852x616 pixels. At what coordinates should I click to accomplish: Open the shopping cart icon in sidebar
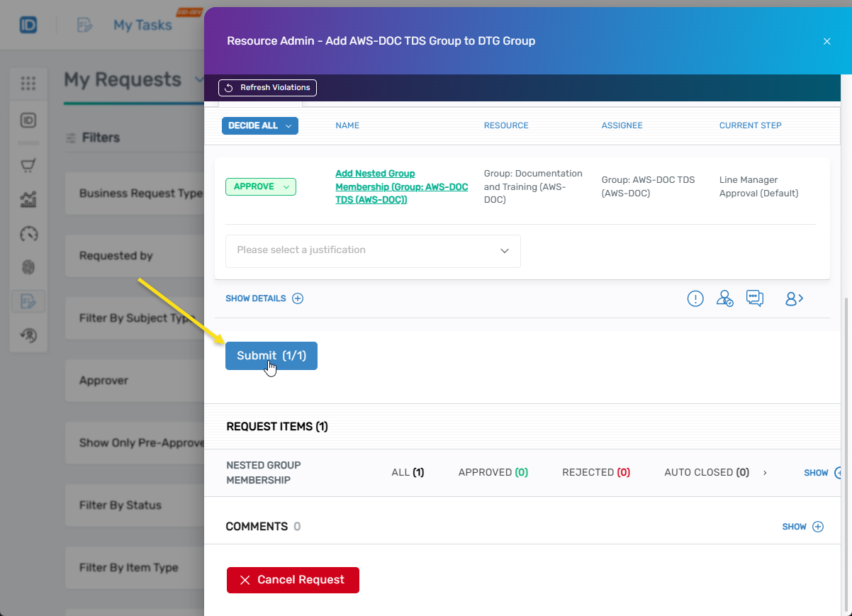(28, 164)
